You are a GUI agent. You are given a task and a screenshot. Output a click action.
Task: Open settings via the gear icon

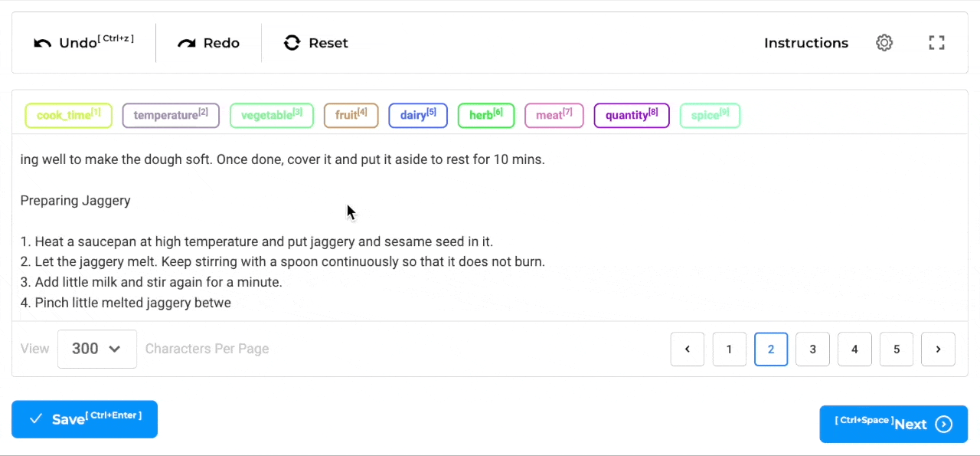(884, 43)
